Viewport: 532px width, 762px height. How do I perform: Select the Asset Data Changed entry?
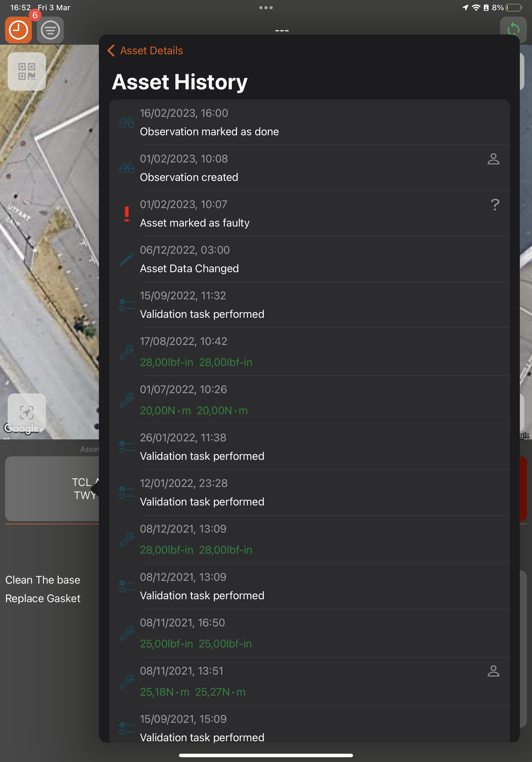click(308, 259)
